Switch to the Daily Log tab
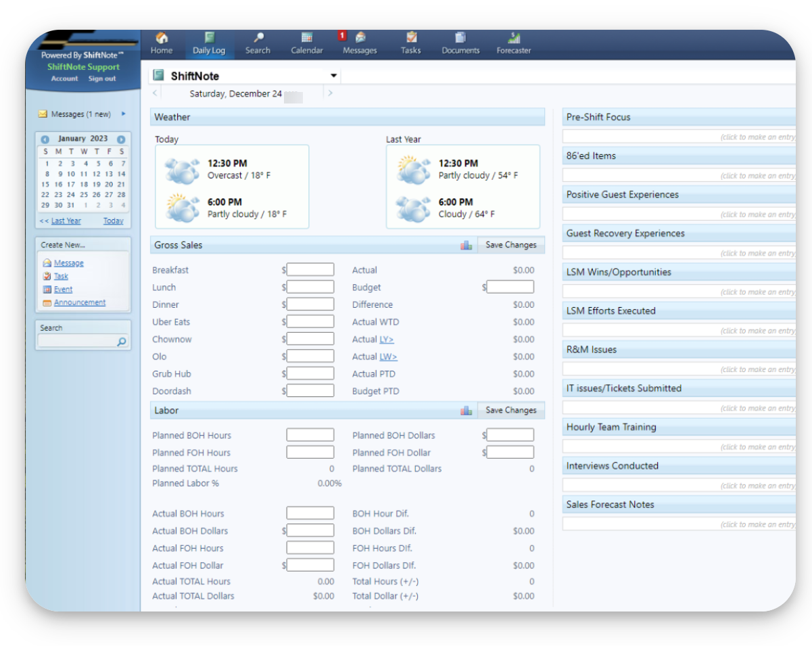 [209, 43]
